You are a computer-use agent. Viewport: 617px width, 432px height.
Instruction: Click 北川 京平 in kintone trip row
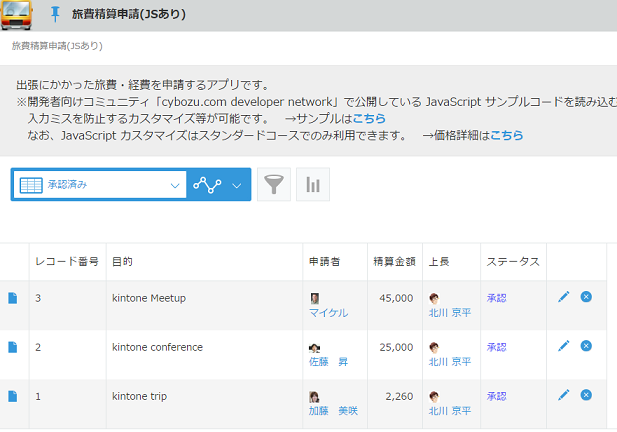tap(449, 411)
